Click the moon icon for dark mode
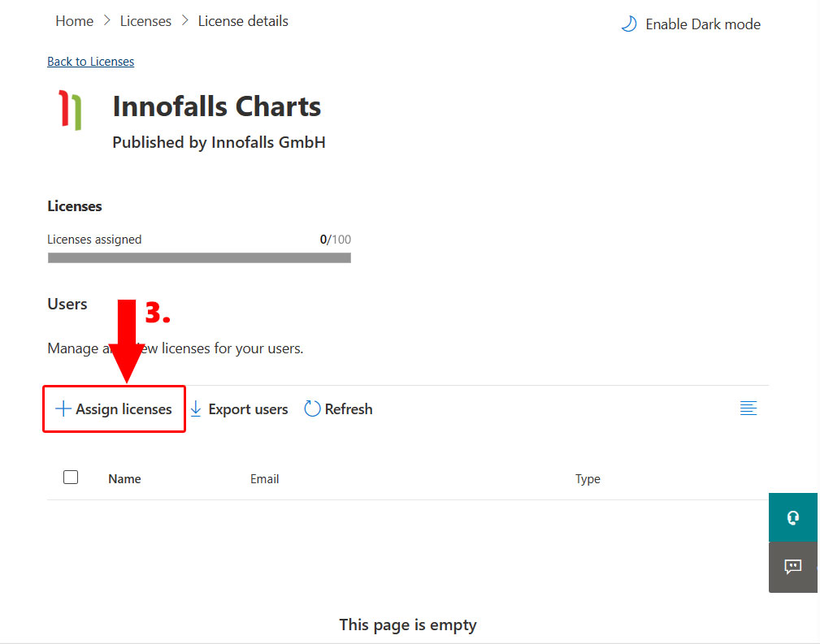Image resolution: width=820 pixels, height=644 pixels. [628, 24]
